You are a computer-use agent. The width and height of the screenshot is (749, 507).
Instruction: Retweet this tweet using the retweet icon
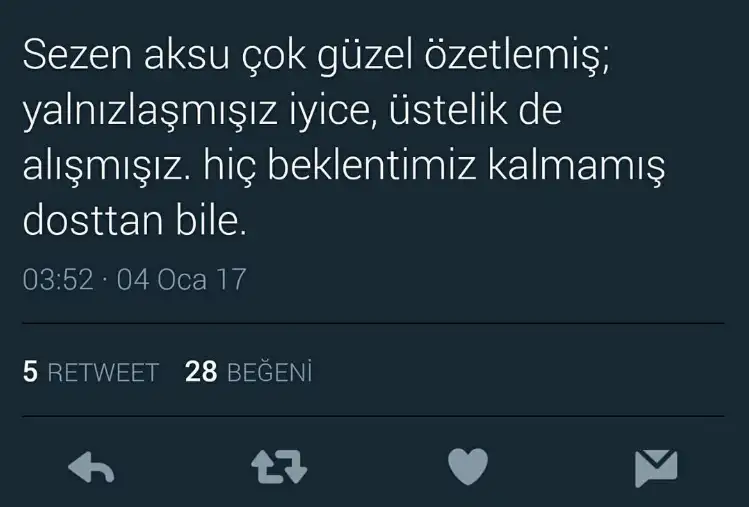(x=279, y=467)
